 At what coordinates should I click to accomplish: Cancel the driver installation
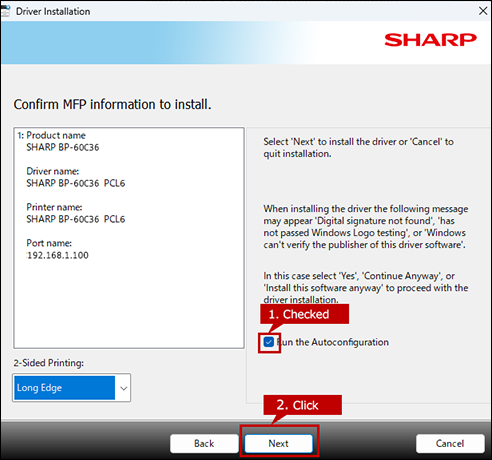450,443
